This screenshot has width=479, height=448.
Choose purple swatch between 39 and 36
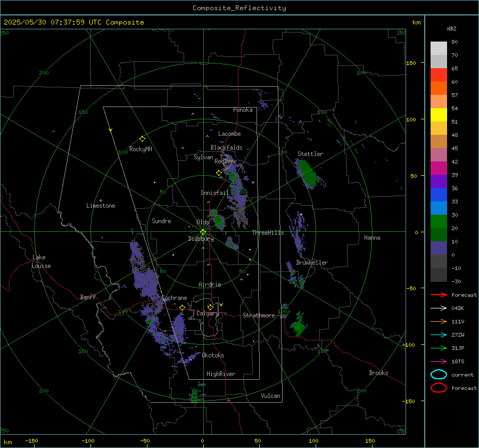pyautogui.click(x=439, y=181)
